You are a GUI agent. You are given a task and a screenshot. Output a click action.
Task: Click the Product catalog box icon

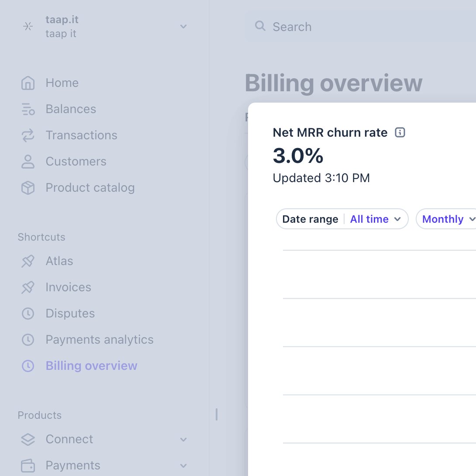(28, 188)
